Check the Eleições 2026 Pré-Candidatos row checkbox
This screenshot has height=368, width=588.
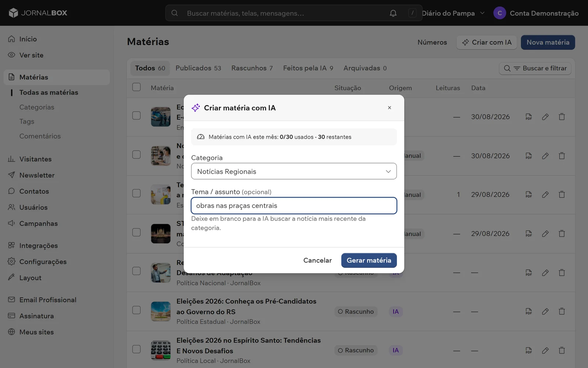136,310
